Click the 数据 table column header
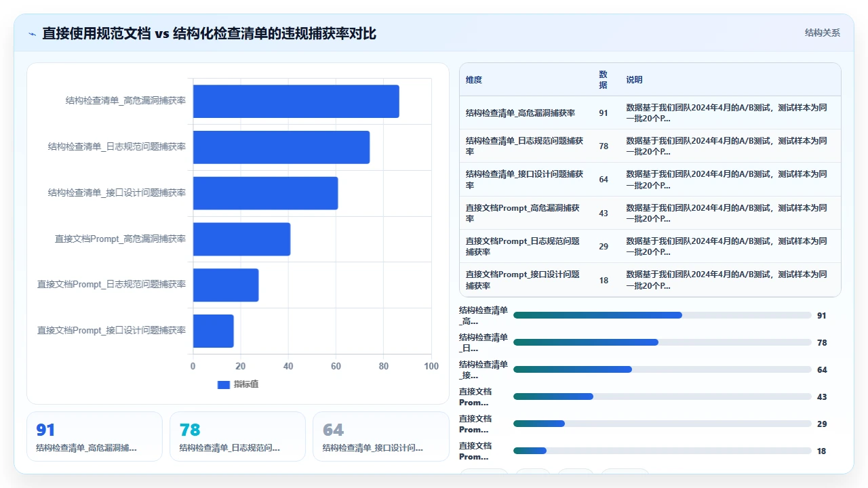868x488 pixels. click(604, 80)
